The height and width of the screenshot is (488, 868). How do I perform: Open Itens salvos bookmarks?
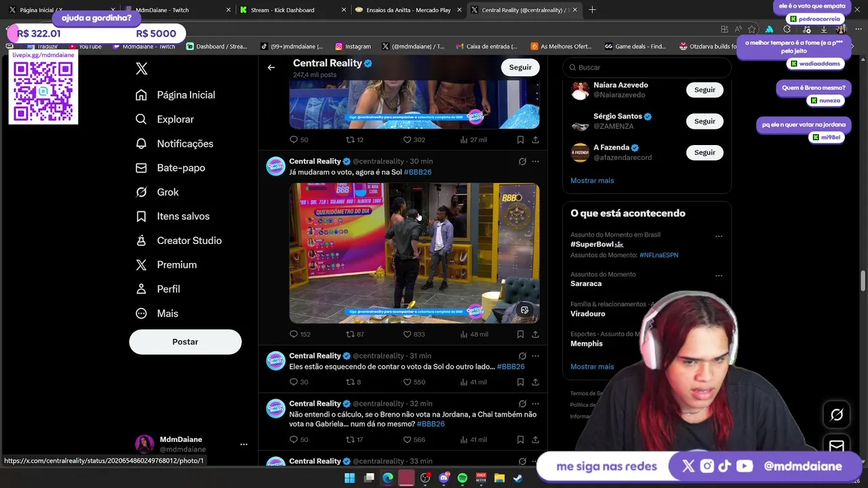tap(172, 216)
